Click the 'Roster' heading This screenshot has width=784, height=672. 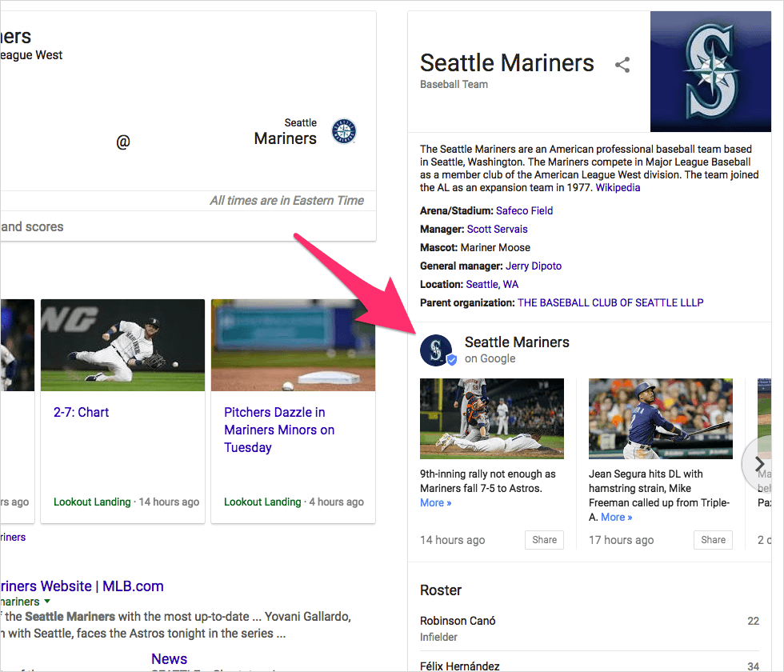click(x=441, y=590)
